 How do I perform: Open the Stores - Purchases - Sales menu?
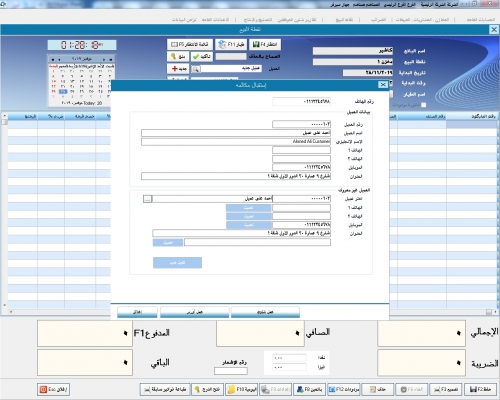click(x=422, y=20)
